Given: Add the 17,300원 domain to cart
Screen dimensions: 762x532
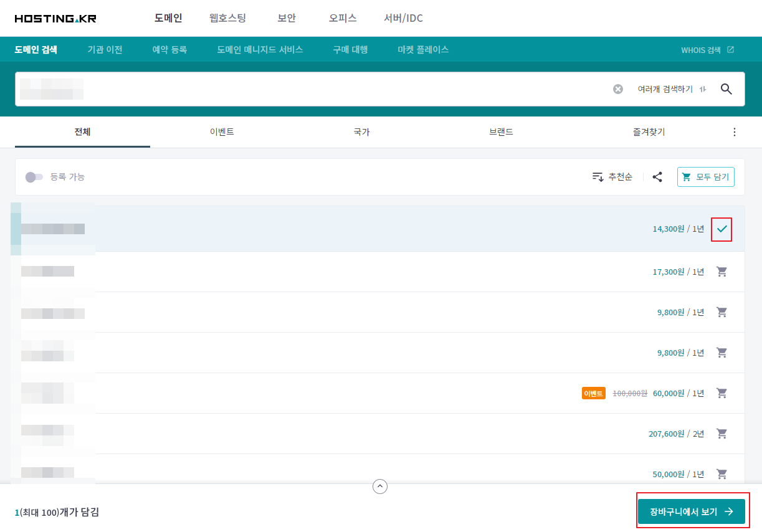Looking at the screenshot, I should (722, 272).
